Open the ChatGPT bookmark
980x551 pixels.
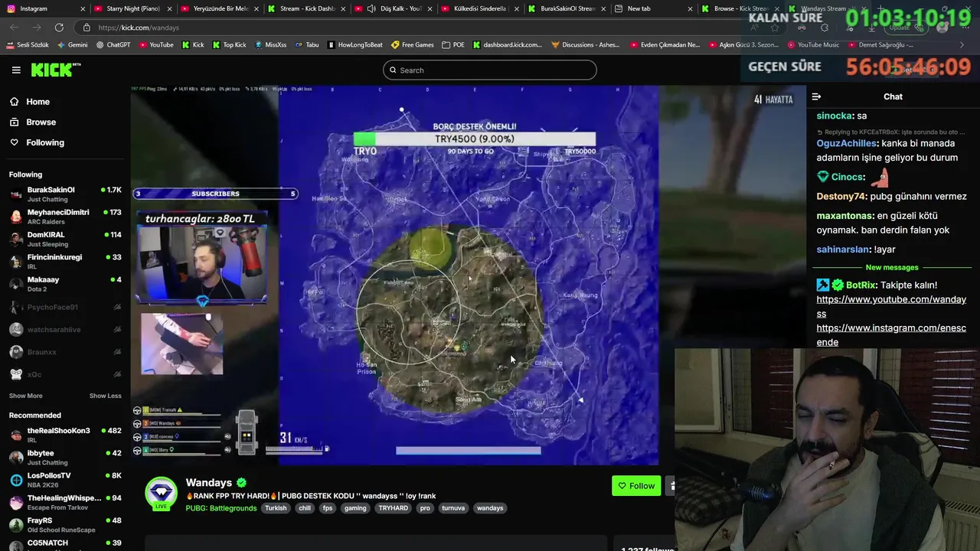(x=113, y=44)
